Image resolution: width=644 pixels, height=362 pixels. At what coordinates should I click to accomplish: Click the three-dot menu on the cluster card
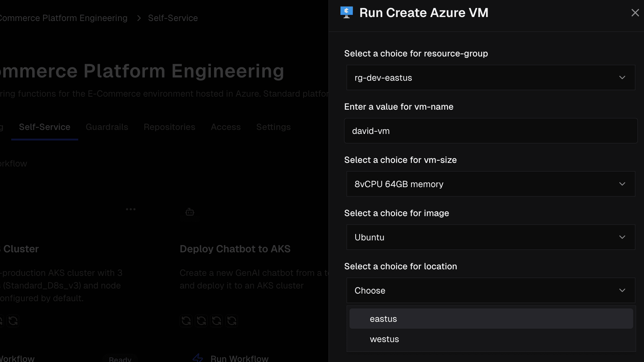[131, 209]
